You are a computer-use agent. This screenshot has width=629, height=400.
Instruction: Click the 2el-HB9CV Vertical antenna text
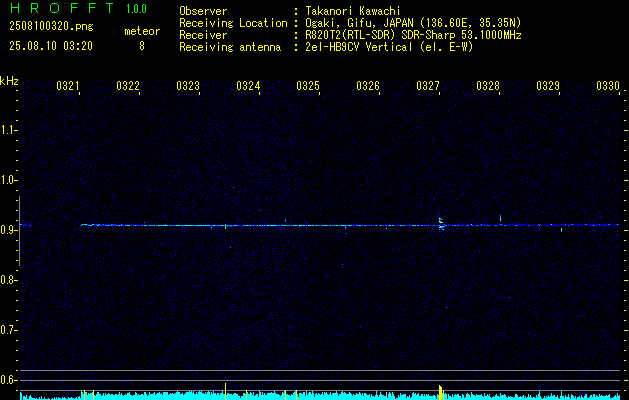(389, 47)
